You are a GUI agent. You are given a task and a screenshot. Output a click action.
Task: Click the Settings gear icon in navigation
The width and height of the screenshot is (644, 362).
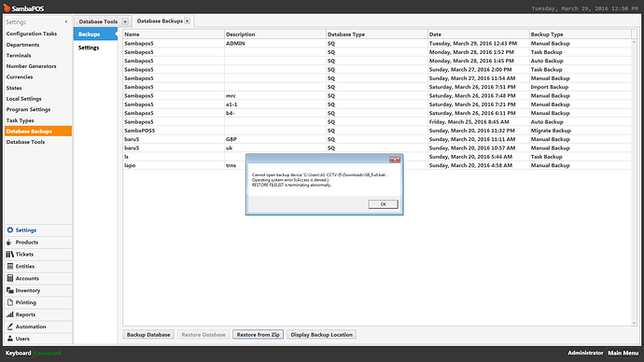coord(10,230)
